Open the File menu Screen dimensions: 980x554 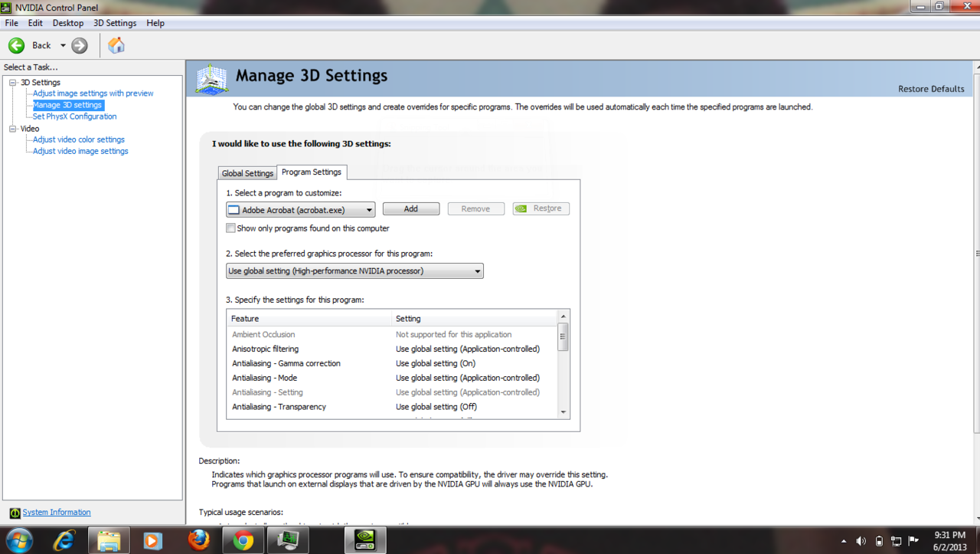tap(11, 23)
